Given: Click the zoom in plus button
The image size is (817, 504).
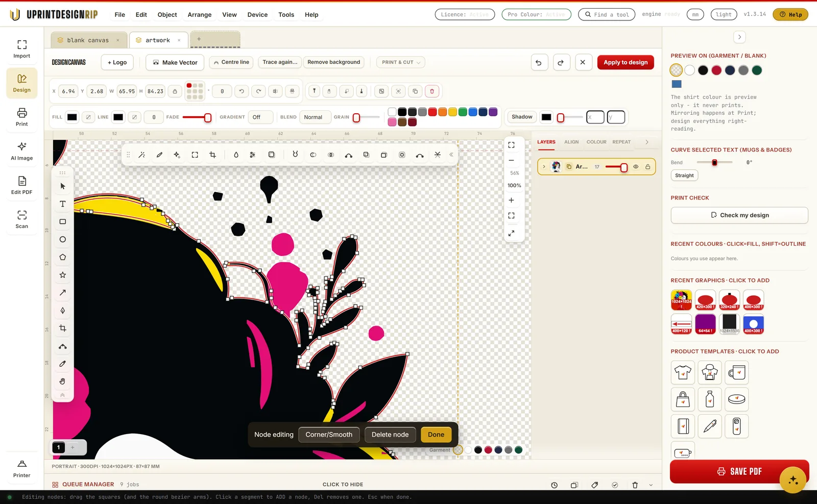Looking at the screenshot, I should (511, 200).
